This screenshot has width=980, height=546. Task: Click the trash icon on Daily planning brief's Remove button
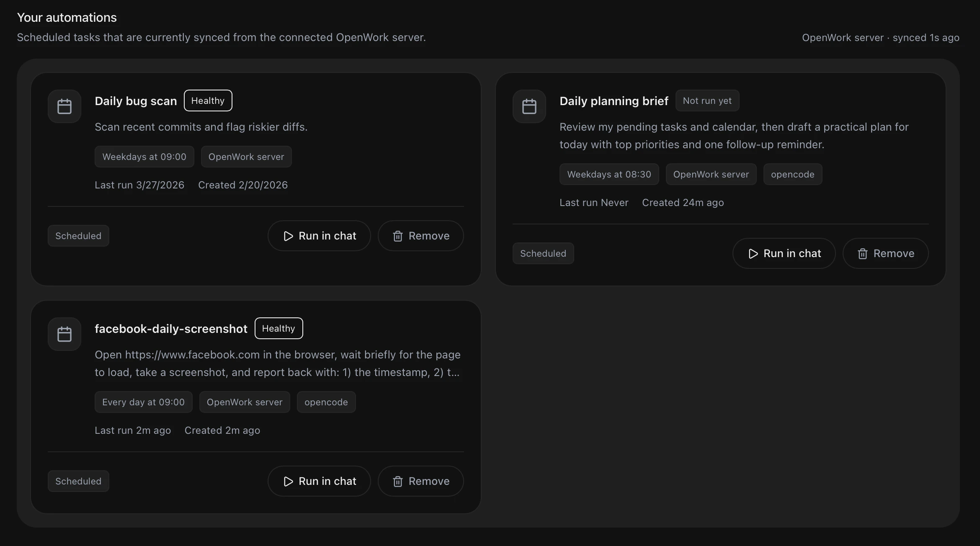pos(862,253)
